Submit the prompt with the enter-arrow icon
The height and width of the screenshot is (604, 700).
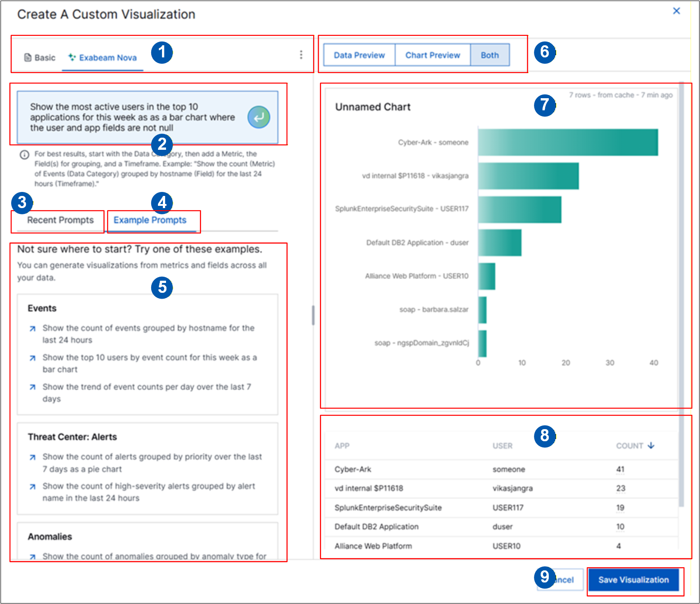pos(259,117)
